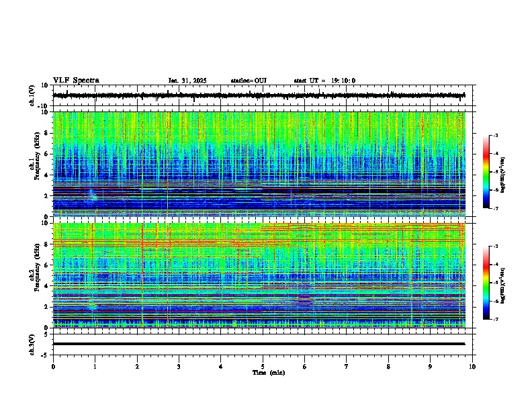
Task: Click the "Time (min)" axis label
Action: tap(269, 373)
